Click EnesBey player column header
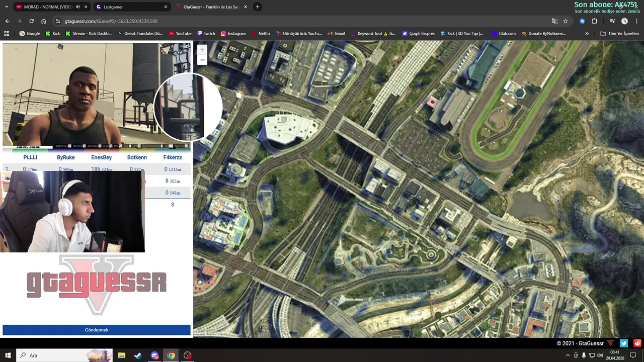 (x=101, y=157)
